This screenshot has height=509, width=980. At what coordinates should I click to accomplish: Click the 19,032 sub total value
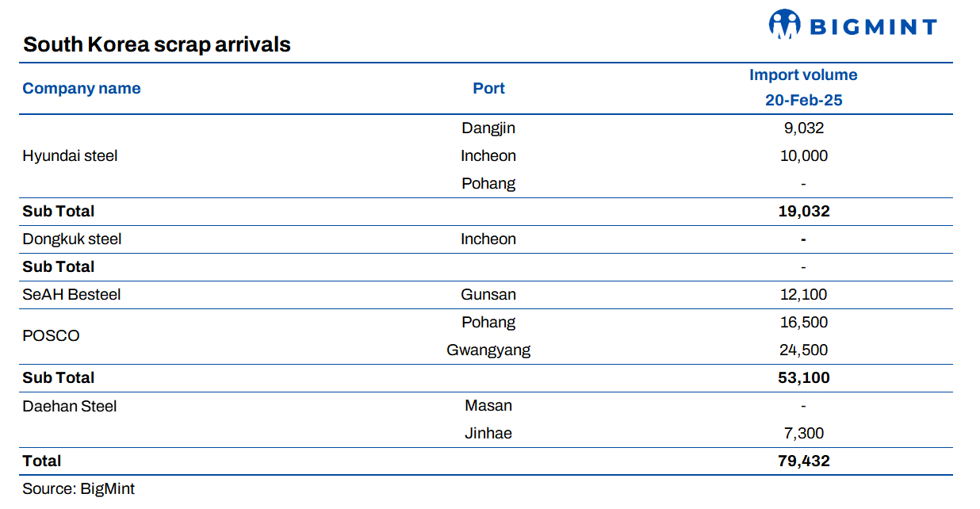(803, 212)
